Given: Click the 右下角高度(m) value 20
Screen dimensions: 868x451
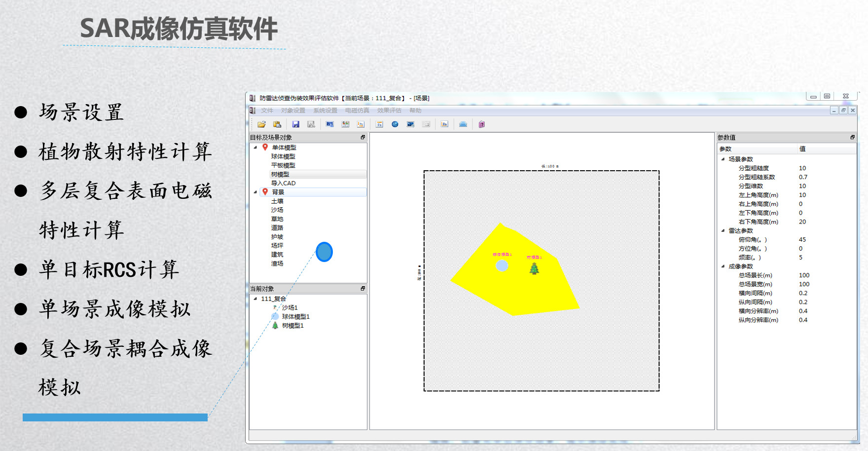Looking at the screenshot, I should pyautogui.click(x=802, y=222).
